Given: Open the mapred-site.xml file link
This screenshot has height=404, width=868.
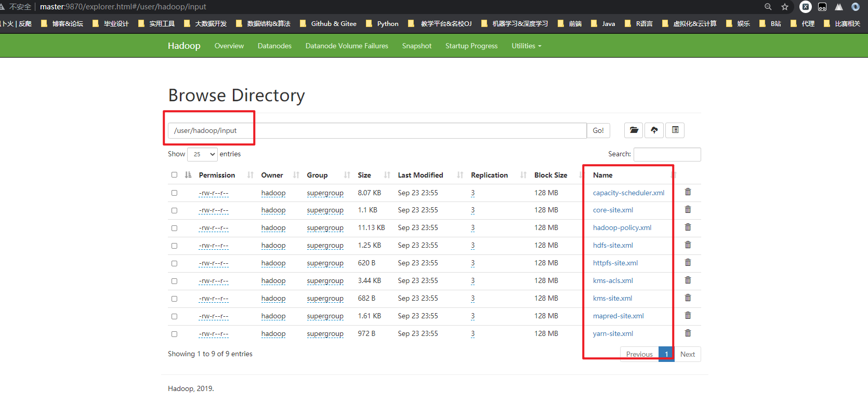Looking at the screenshot, I should 618,316.
